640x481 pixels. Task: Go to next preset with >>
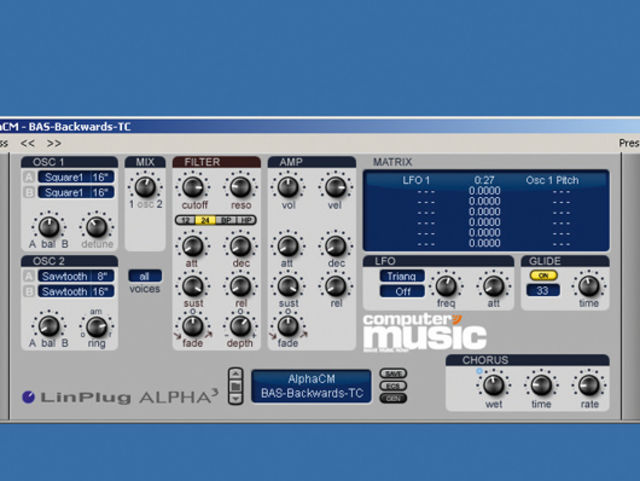[x=54, y=143]
